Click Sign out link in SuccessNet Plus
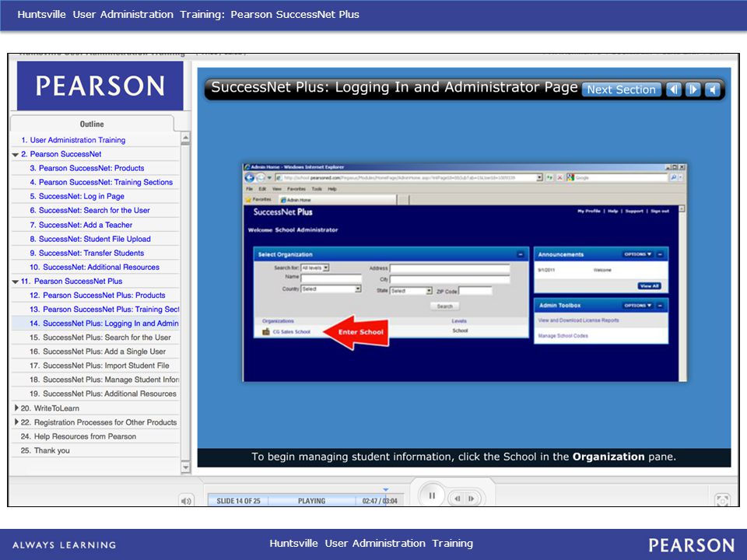This screenshot has height=560, width=747. point(660,211)
